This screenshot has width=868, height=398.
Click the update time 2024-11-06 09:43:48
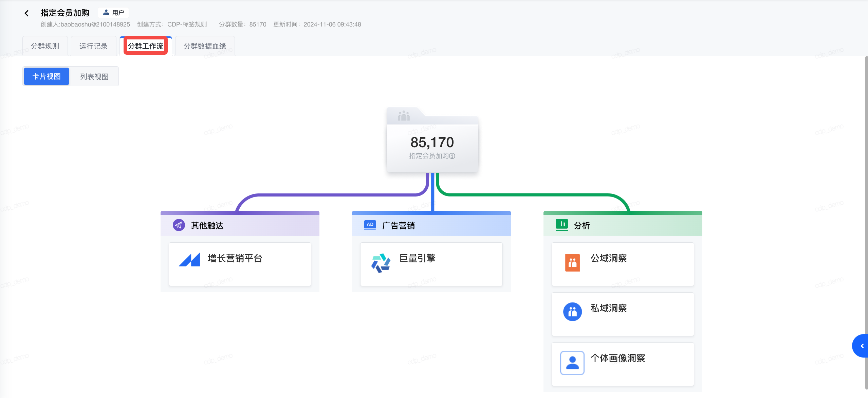click(332, 24)
